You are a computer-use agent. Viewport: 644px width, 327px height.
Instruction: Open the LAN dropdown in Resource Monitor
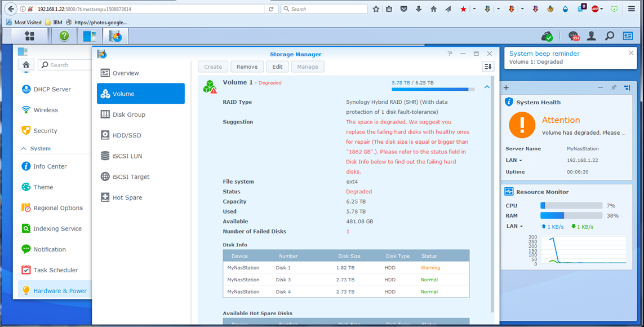pos(514,226)
